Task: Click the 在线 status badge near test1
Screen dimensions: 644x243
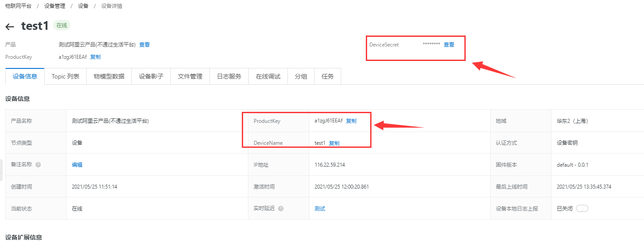Action: [x=62, y=25]
